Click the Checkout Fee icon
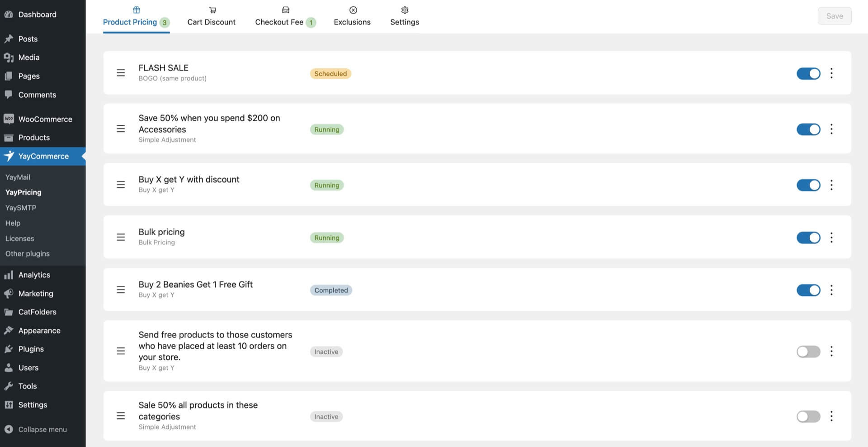Screen dimensions: 868x447 (x=285, y=10)
